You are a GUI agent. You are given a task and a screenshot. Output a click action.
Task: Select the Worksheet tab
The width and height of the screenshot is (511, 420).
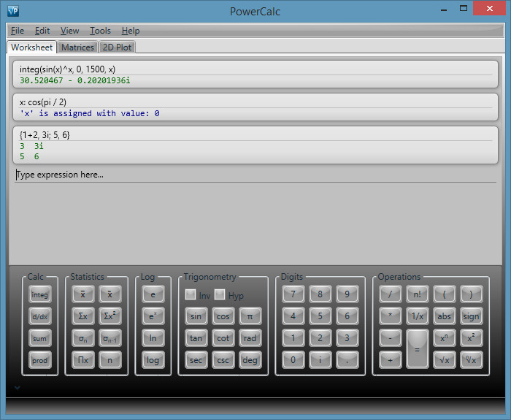pyautogui.click(x=31, y=47)
